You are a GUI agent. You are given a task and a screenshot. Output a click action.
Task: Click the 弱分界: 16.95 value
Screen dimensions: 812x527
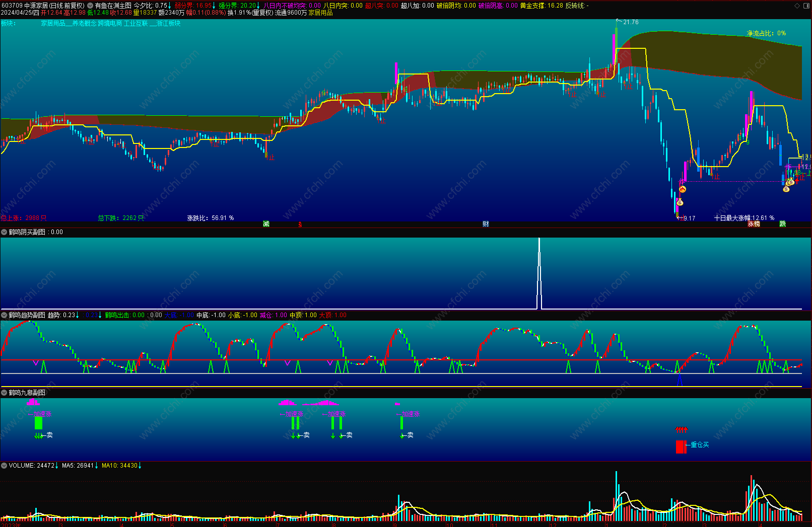click(193, 6)
